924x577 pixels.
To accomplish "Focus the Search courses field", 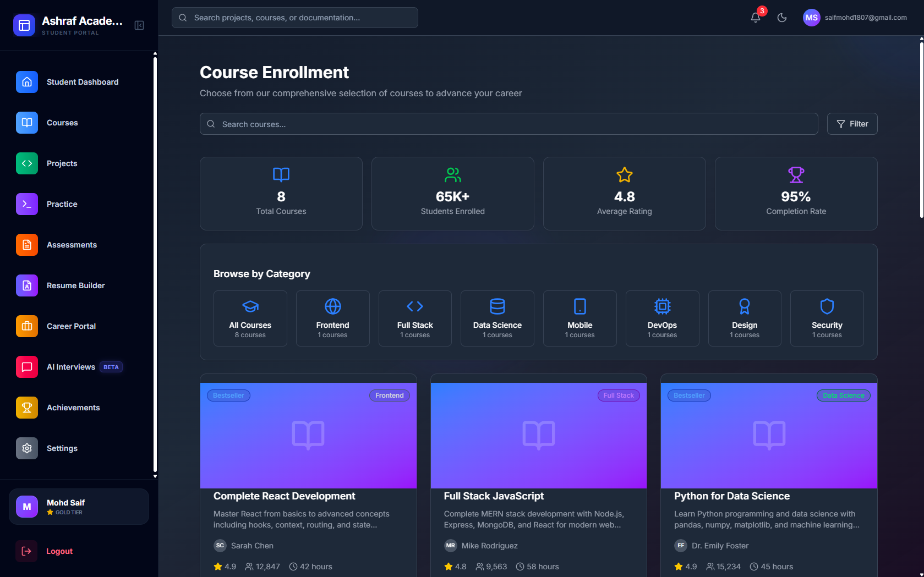I will [509, 124].
